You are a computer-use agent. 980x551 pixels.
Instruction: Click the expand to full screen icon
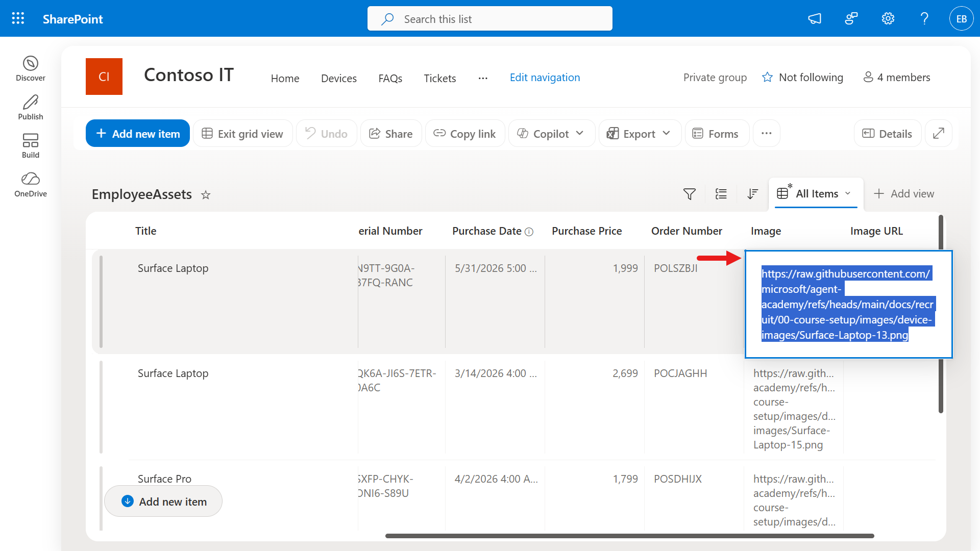tap(938, 134)
